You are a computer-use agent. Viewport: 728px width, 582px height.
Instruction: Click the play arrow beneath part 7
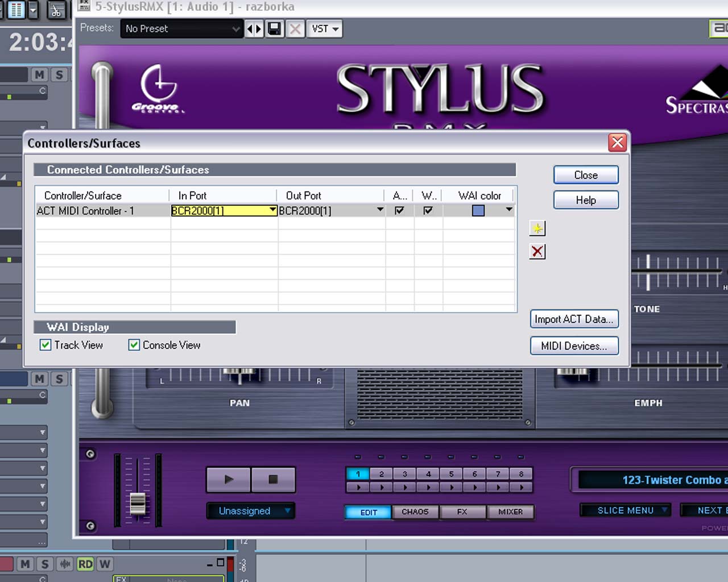(x=498, y=487)
